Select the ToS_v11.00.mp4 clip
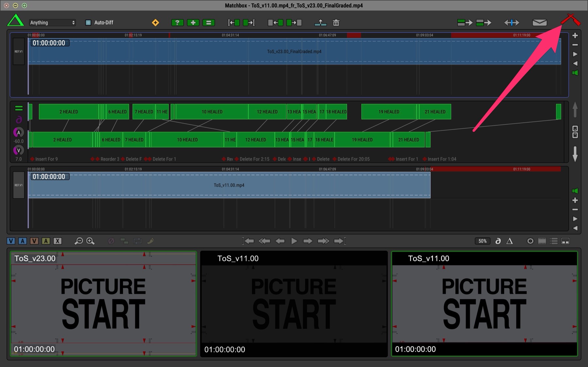 coord(229,185)
